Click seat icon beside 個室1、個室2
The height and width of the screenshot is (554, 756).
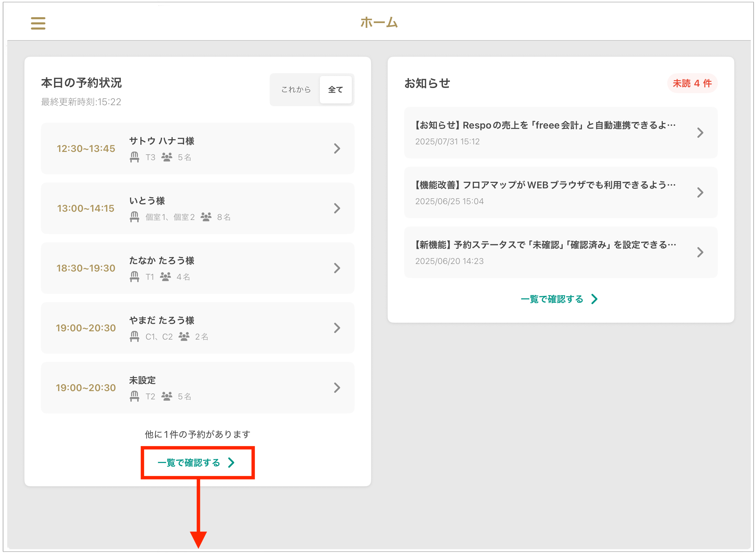tap(134, 217)
